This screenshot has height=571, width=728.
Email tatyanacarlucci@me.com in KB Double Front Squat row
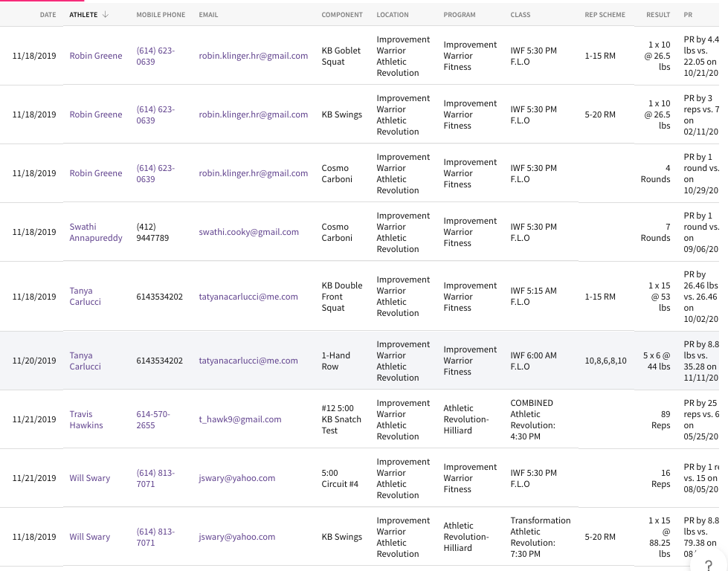pos(248,297)
